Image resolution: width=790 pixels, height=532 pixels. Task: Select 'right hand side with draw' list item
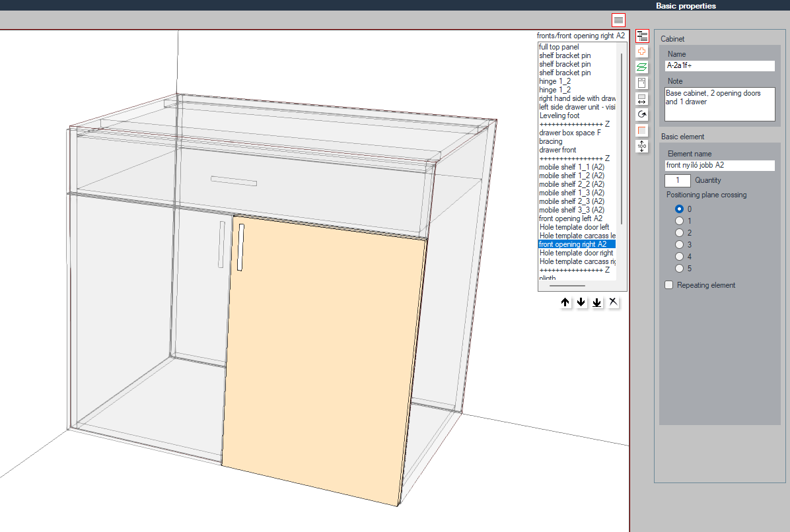coord(577,98)
